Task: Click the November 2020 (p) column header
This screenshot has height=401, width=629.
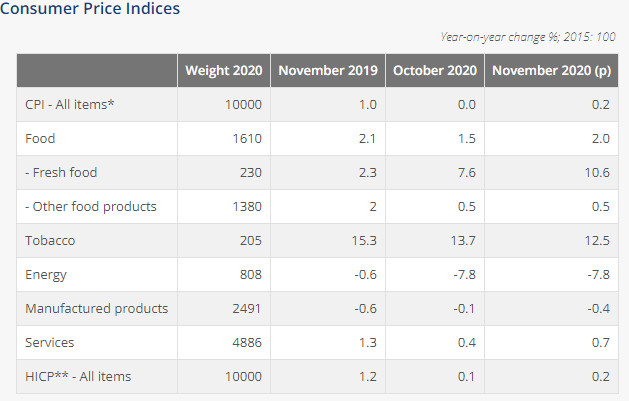Action: coord(551,70)
